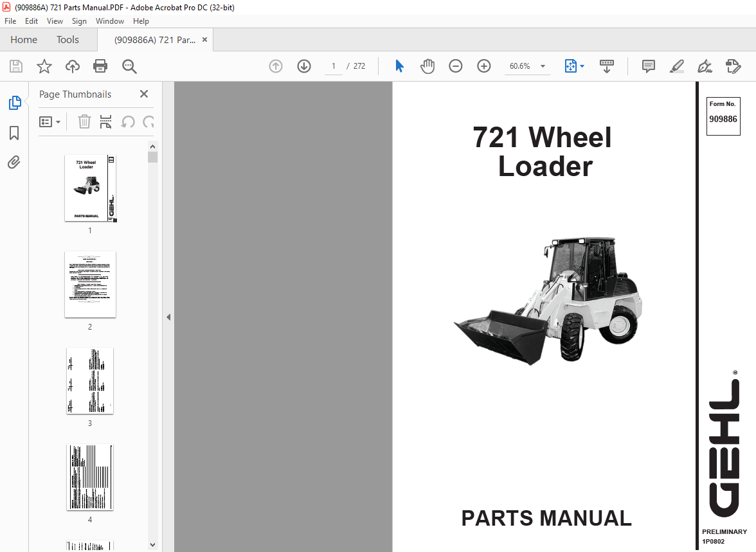Show the Page Thumbnails sidebar icon
The image size is (756, 552).
coord(14,103)
